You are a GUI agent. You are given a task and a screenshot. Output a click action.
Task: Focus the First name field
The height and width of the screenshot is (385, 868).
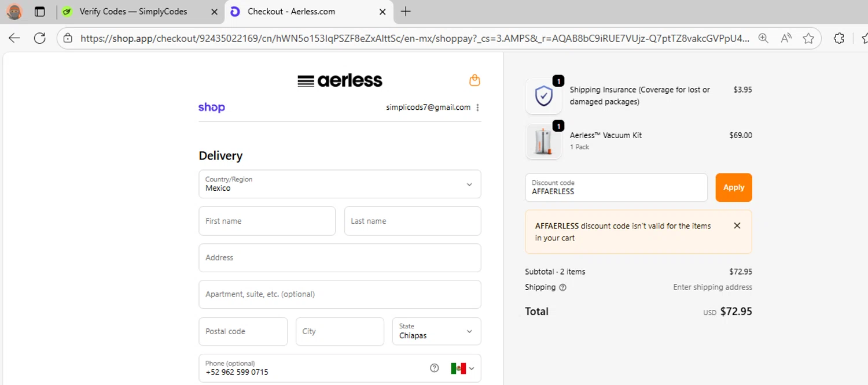[x=267, y=221]
